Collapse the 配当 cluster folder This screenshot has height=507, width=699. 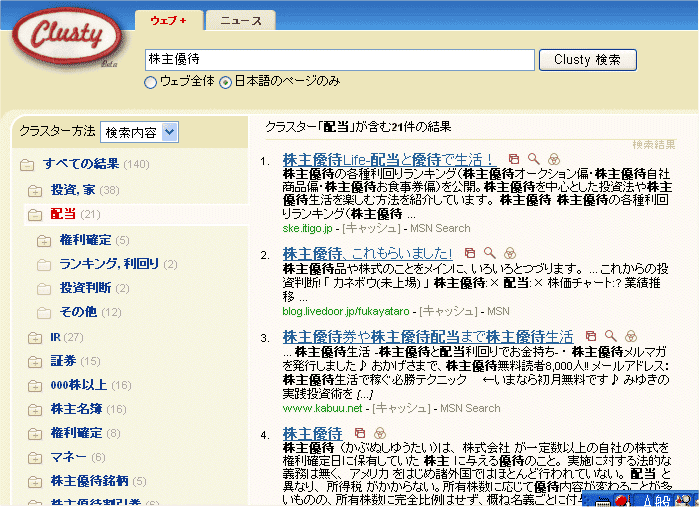(34, 214)
